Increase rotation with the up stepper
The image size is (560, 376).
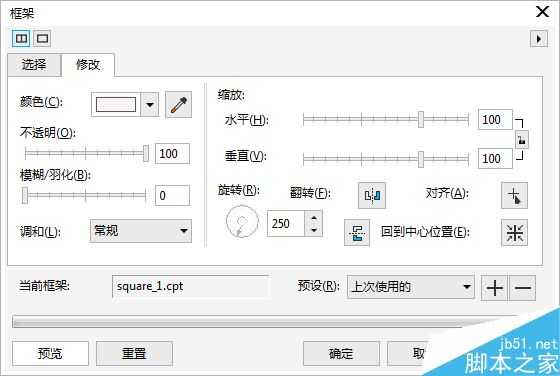point(314,218)
